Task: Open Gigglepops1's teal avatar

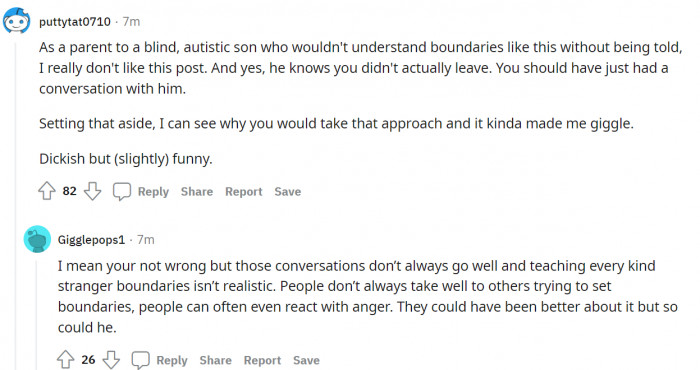Action: pos(38,239)
